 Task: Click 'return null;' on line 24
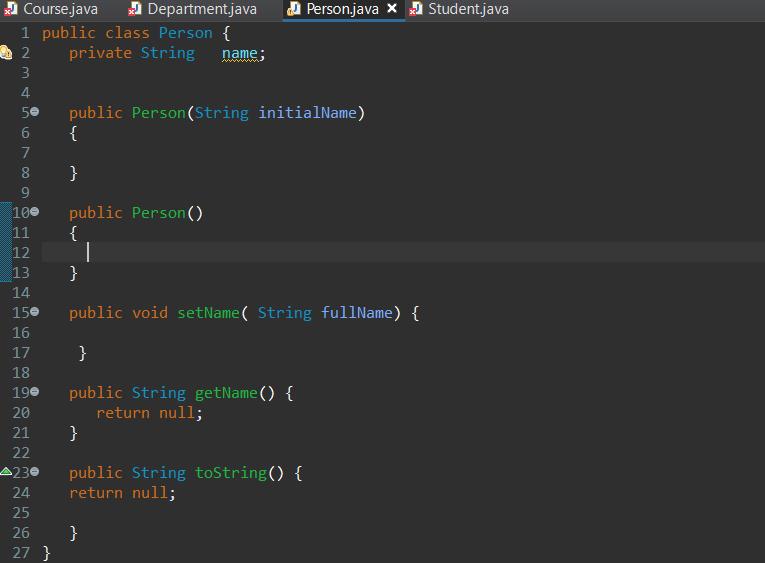122,493
